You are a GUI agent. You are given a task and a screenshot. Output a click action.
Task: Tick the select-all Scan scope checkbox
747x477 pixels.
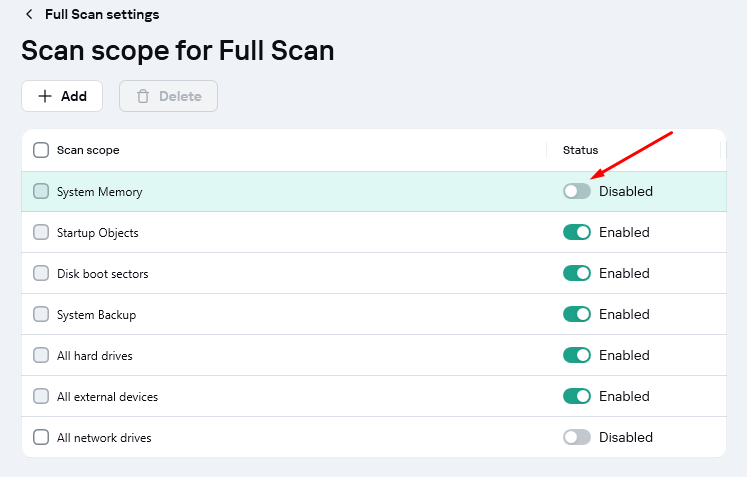click(41, 150)
